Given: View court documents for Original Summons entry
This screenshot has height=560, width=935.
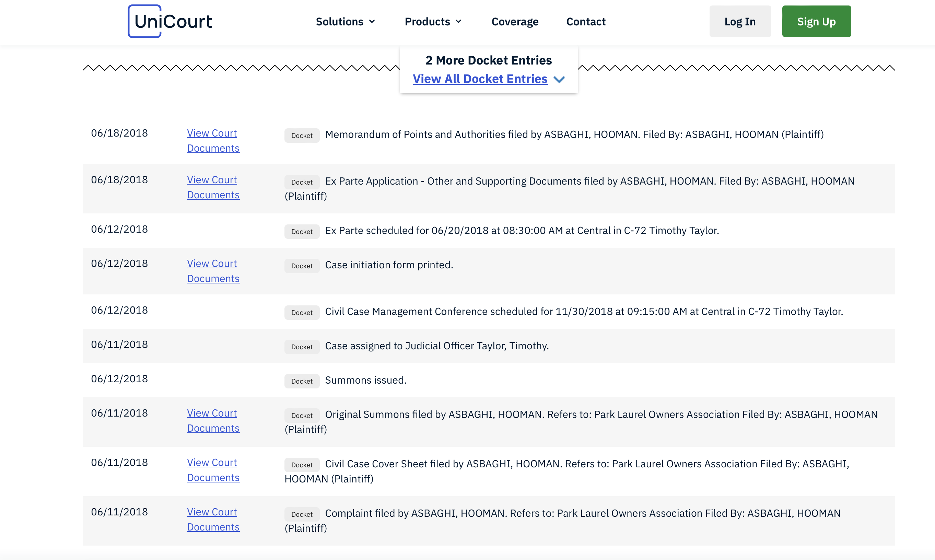Looking at the screenshot, I should coord(213,421).
